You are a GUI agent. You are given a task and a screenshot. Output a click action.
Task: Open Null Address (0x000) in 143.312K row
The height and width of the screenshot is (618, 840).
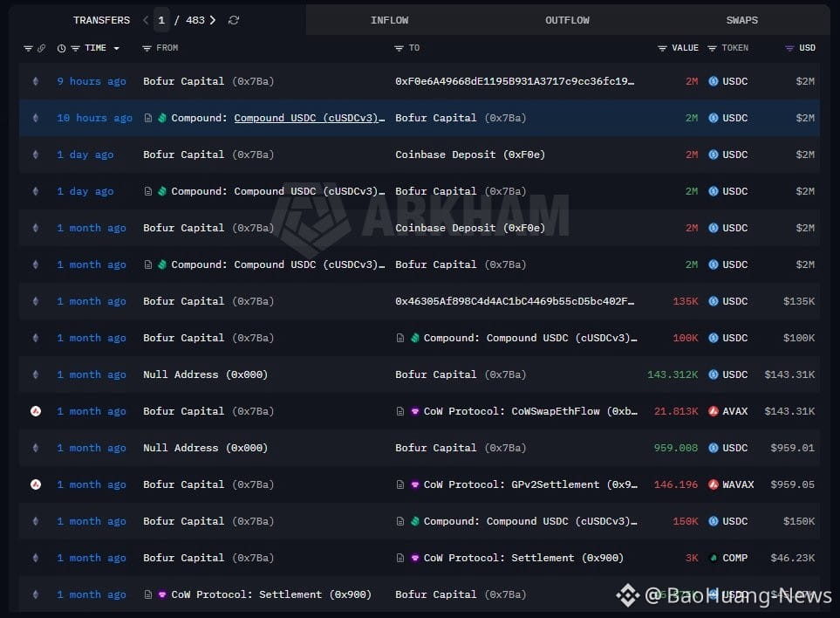(205, 374)
